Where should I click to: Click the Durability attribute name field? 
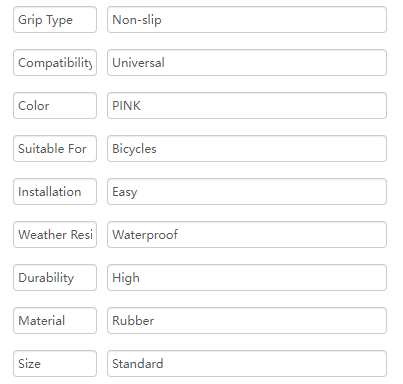[x=55, y=278]
